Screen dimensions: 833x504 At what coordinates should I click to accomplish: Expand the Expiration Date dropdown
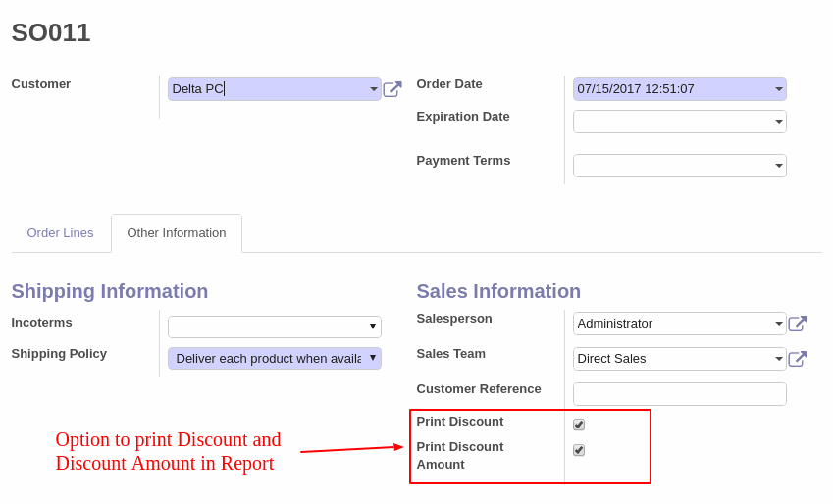click(x=779, y=122)
